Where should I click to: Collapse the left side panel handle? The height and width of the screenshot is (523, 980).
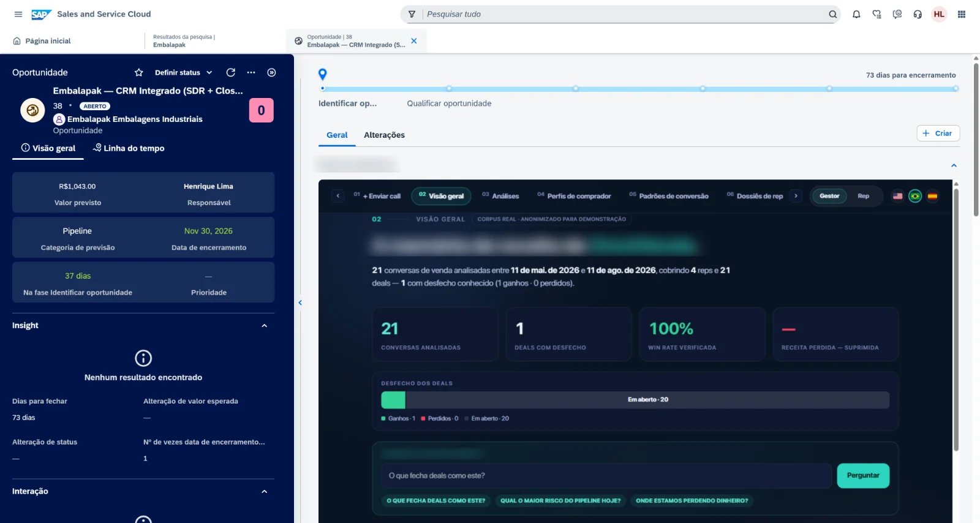point(300,303)
